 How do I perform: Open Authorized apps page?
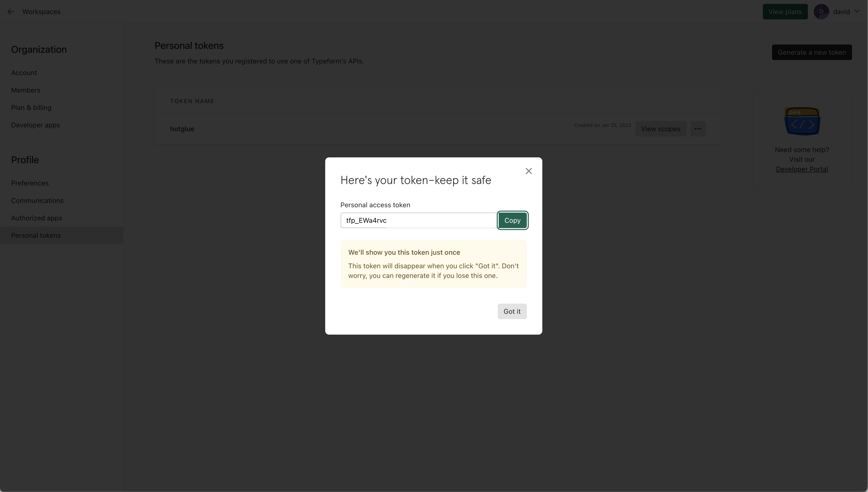click(x=37, y=218)
